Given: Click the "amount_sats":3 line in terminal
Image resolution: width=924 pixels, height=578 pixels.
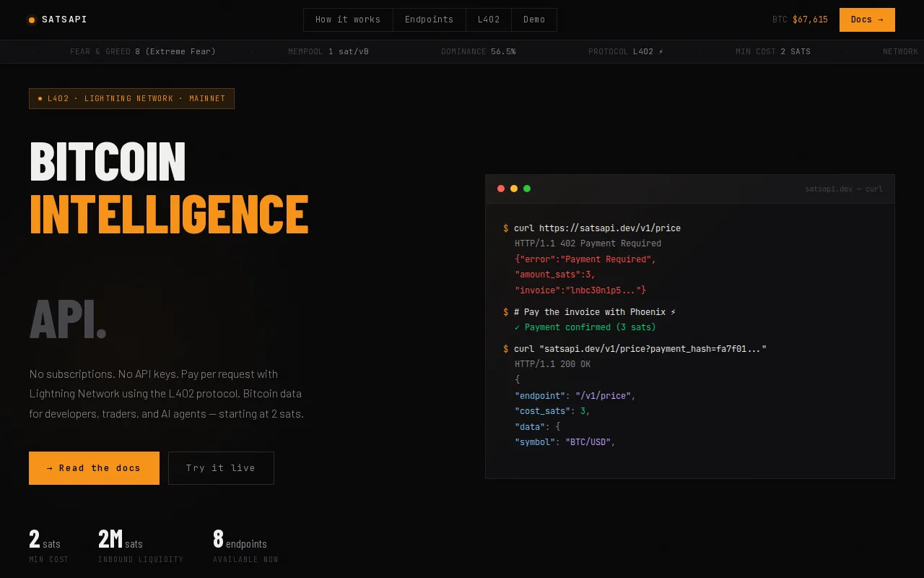Looking at the screenshot, I should [555, 275].
